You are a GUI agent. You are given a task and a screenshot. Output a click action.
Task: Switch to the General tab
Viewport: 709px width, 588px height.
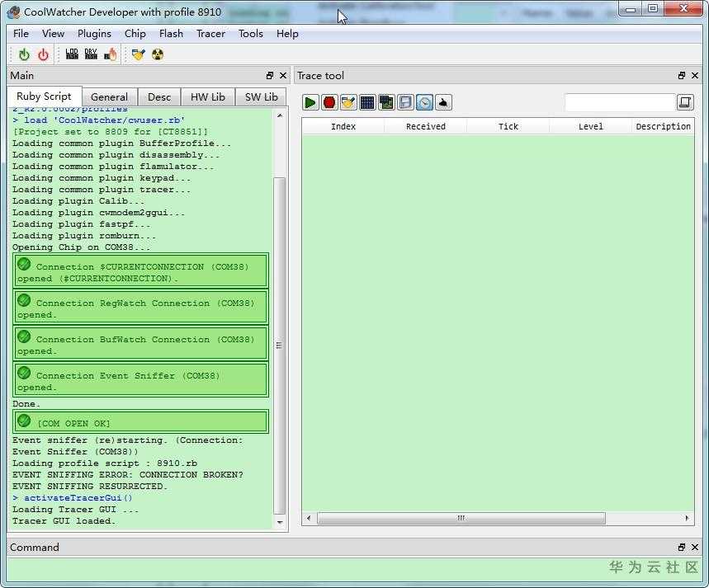109,96
